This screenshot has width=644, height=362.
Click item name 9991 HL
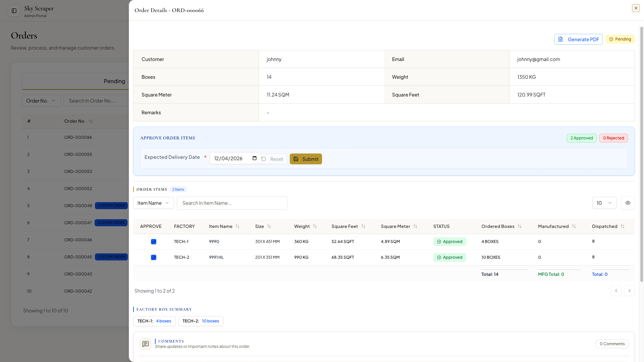(x=216, y=257)
